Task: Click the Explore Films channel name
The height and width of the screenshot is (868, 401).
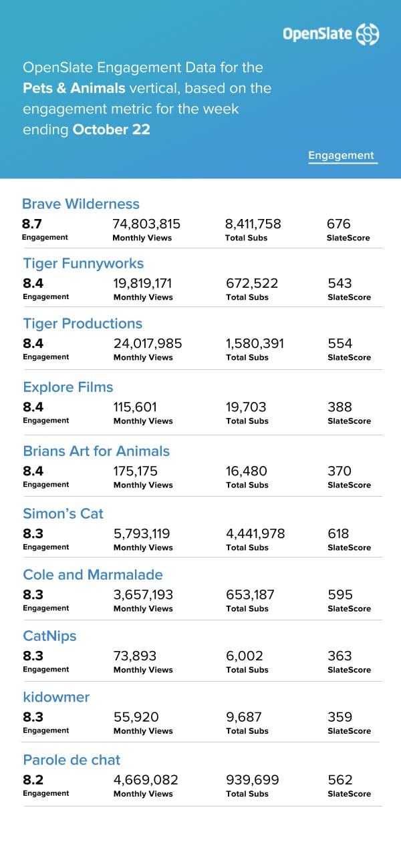Action: pyautogui.click(x=68, y=387)
